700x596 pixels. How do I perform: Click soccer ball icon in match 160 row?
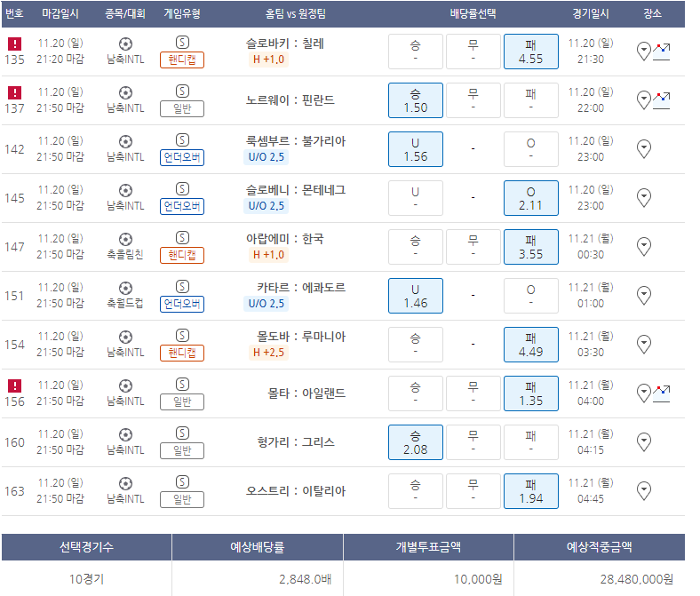(125, 435)
